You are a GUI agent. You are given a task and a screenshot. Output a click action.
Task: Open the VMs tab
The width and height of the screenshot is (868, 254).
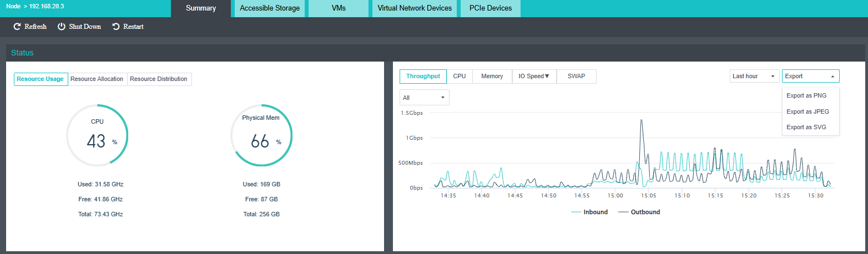pyautogui.click(x=339, y=8)
